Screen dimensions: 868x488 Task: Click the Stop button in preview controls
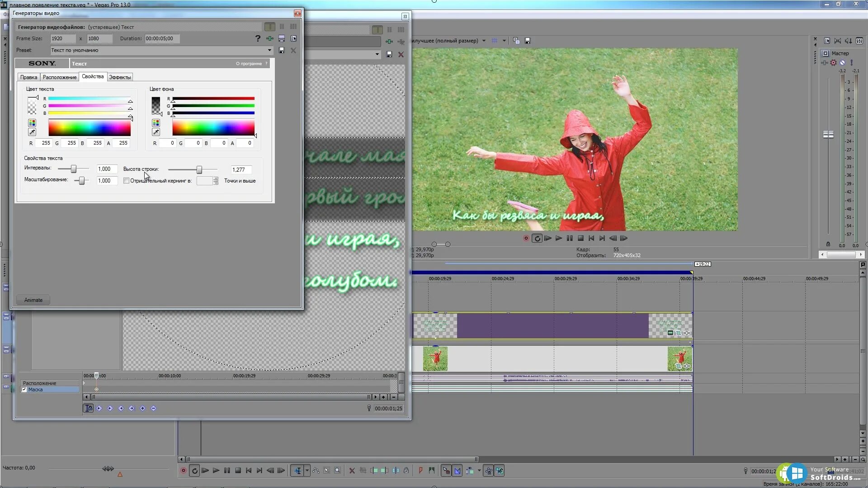click(580, 238)
